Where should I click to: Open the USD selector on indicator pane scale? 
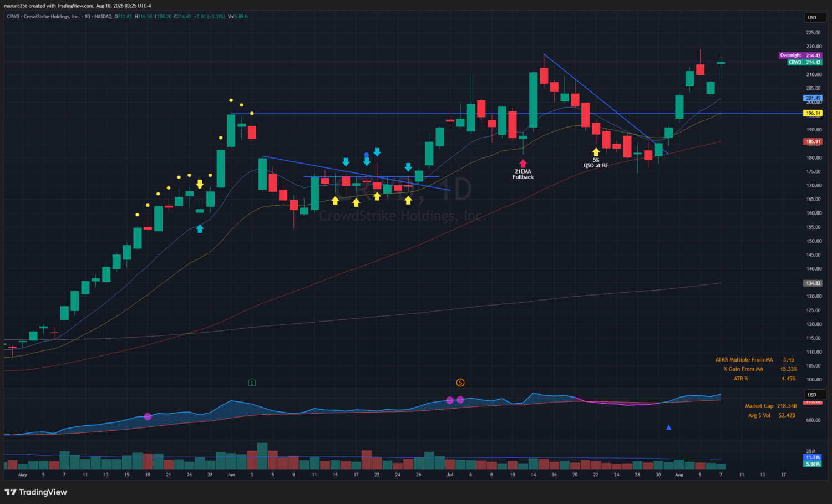tap(814, 395)
